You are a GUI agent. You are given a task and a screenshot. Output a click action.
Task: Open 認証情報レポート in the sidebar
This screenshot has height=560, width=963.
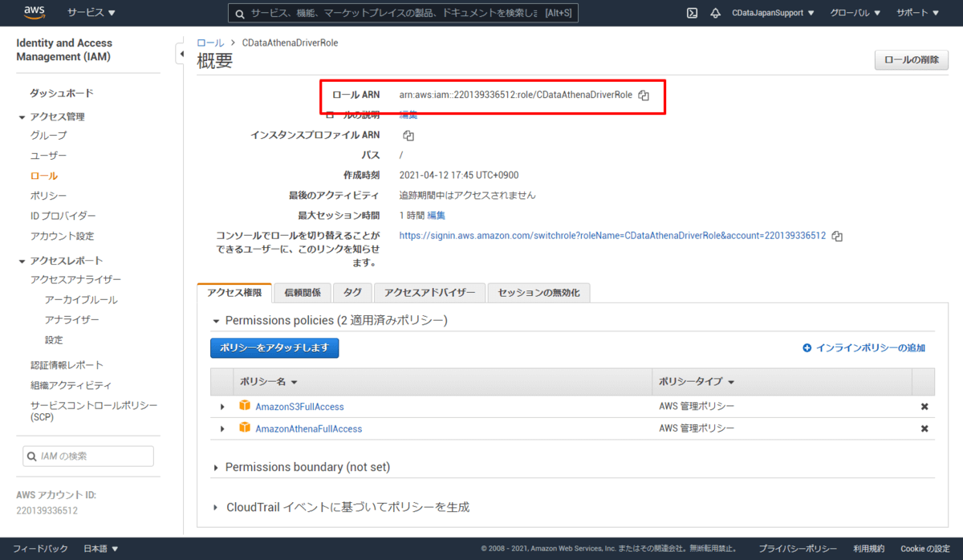67,366
